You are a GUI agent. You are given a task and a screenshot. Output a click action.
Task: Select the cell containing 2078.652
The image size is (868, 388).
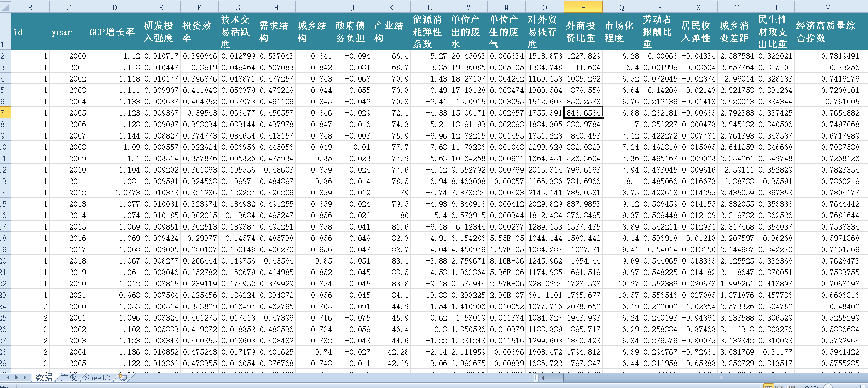coord(583,306)
